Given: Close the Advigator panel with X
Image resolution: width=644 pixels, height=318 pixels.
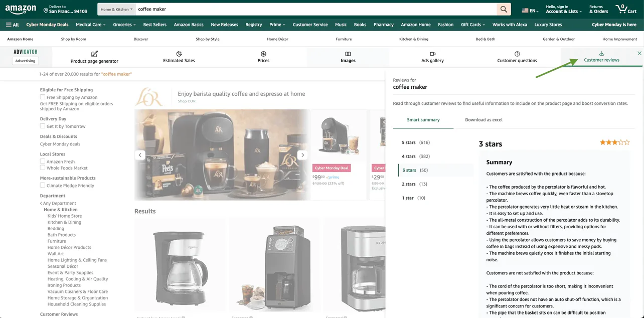Looking at the screenshot, I should click(639, 53).
